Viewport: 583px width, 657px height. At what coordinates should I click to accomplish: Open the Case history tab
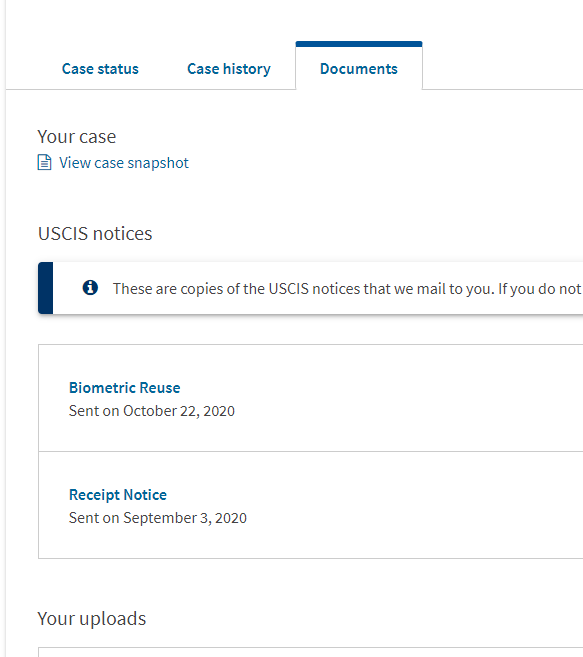229,69
